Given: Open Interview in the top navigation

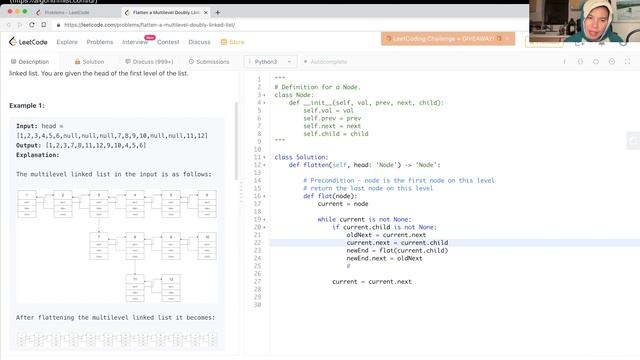Looking at the screenshot, I should (135, 42).
